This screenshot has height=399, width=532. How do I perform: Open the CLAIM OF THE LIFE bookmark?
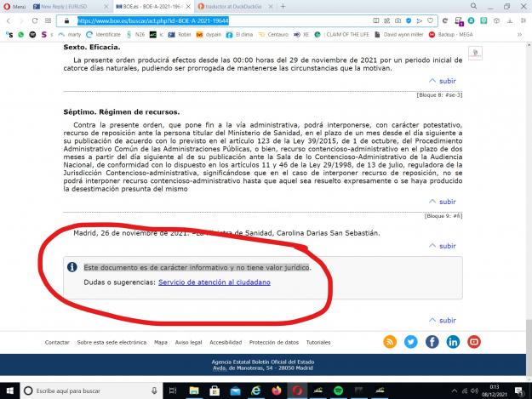[343, 35]
